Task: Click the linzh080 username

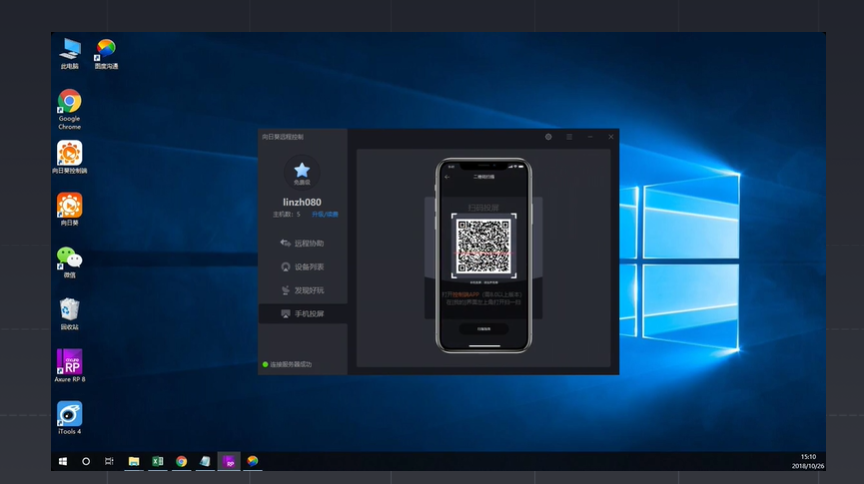Action: click(302, 202)
